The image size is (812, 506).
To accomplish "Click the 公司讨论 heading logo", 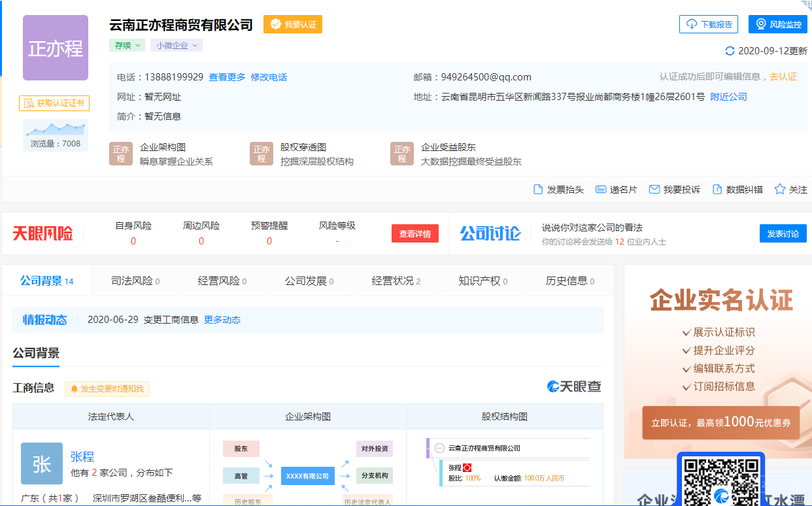I will 490,233.
